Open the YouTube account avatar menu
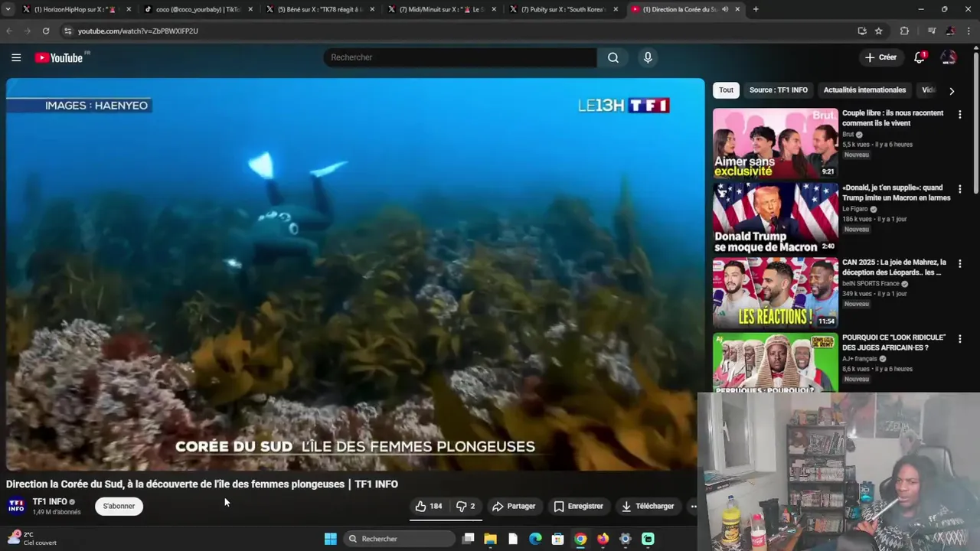Image resolution: width=980 pixels, height=551 pixels. [x=948, y=57]
